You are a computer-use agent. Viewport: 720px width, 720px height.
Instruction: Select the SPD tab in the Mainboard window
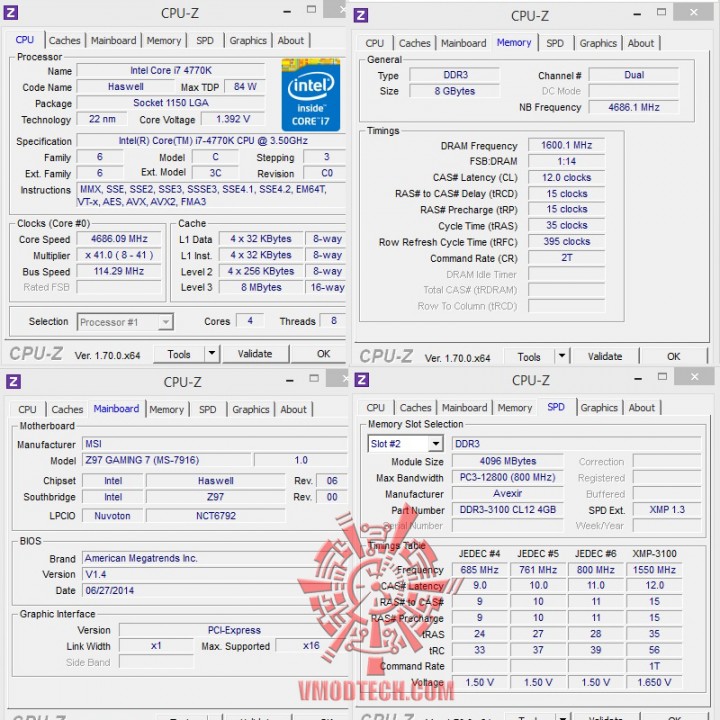click(x=208, y=409)
